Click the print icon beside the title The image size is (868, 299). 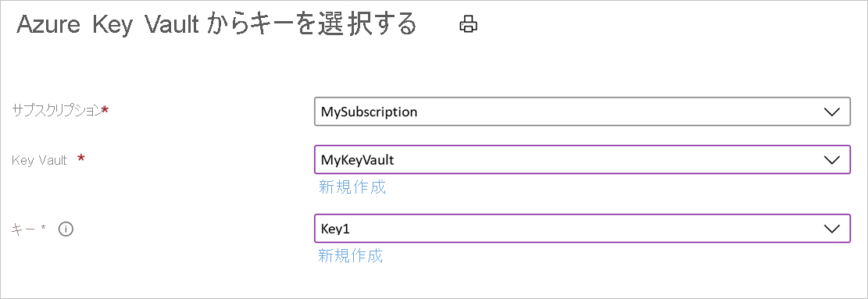tap(468, 25)
